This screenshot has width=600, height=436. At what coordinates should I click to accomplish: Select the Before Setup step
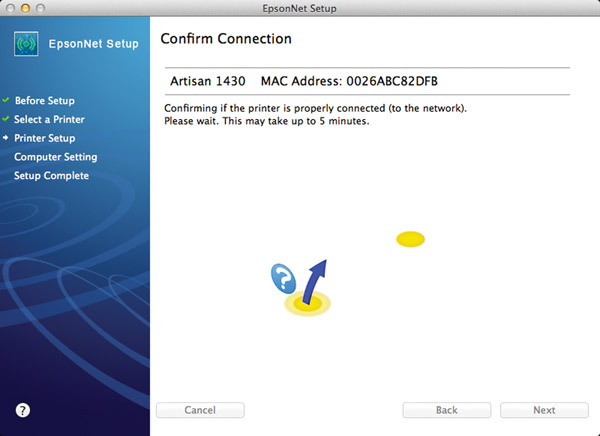click(x=45, y=101)
